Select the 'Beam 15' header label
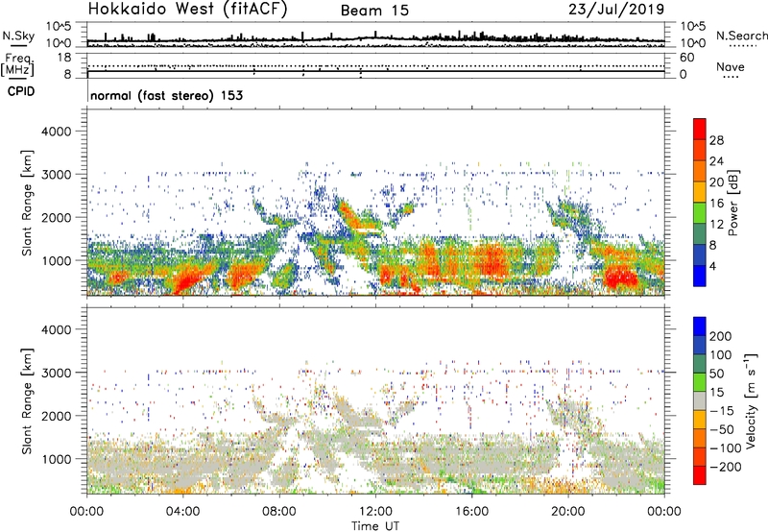 374,11
